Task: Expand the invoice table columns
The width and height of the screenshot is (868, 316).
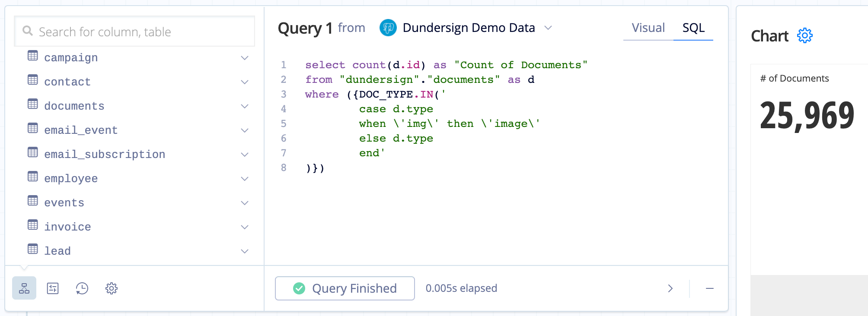Action: tap(245, 227)
